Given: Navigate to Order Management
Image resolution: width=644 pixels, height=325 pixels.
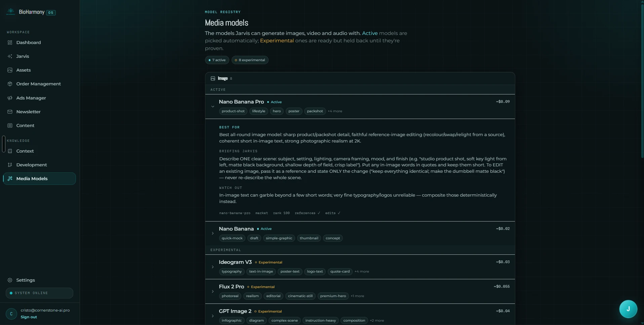Looking at the screenshot, I should [x=39, y=84].
